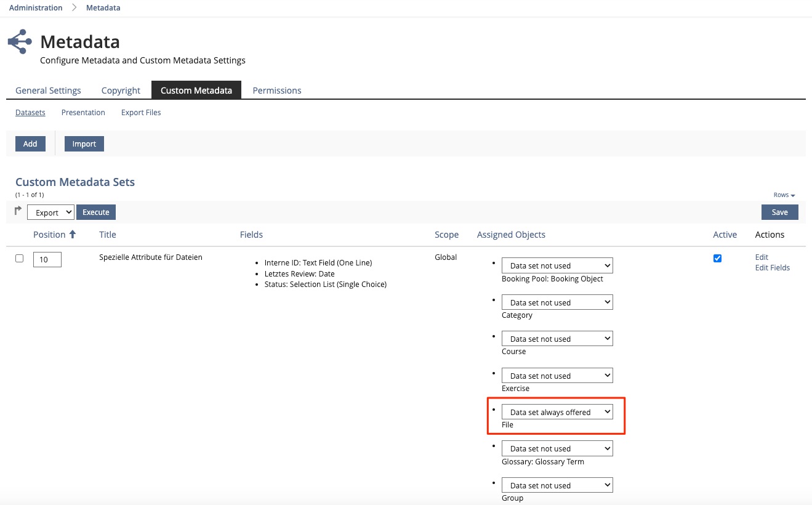Click the Position input field showing 10
The width and height of the screenshot is (812, 505).
click(x=47, y=260)
